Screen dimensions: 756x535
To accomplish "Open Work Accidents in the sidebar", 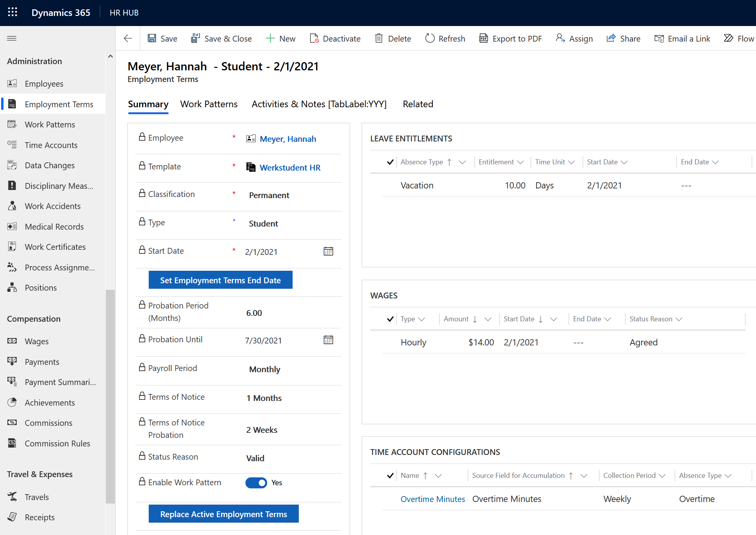I will click(53, 206).
